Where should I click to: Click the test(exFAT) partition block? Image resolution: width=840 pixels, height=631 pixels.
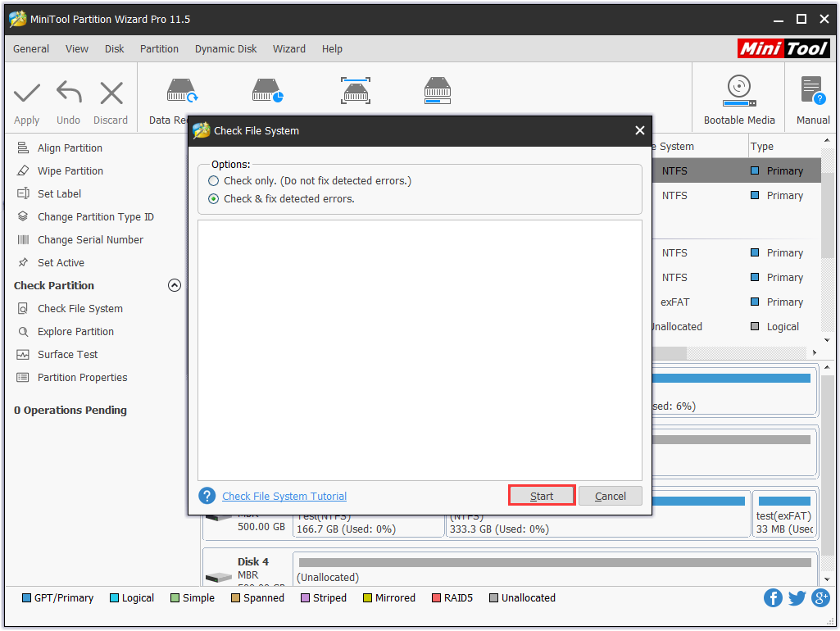(784, 514)
